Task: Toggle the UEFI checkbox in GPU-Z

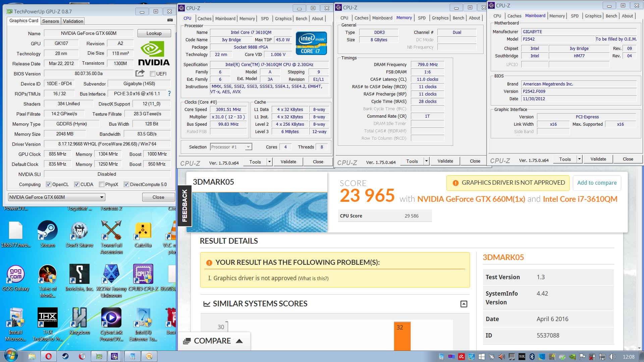Action: click(153, 74)
